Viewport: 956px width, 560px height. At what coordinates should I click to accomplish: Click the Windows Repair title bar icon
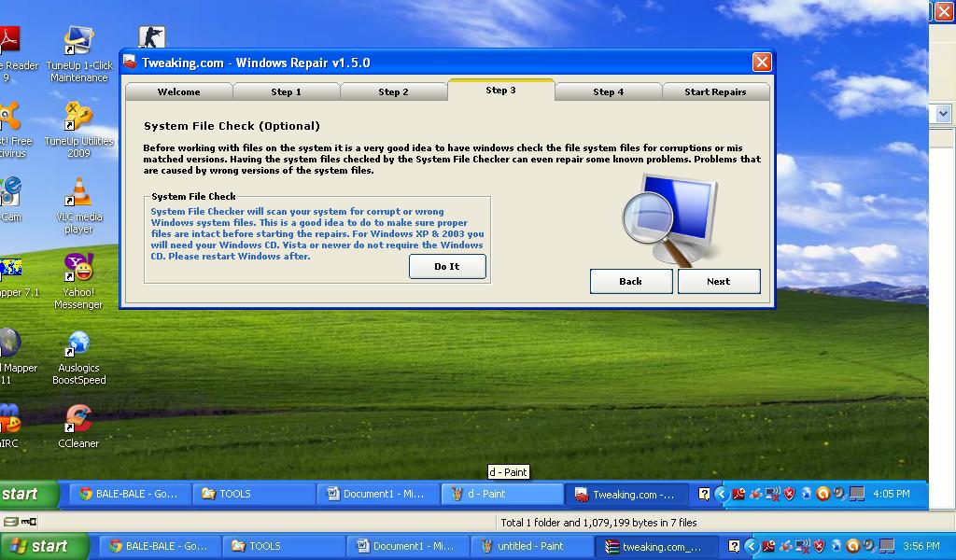[x=130, y=63]
